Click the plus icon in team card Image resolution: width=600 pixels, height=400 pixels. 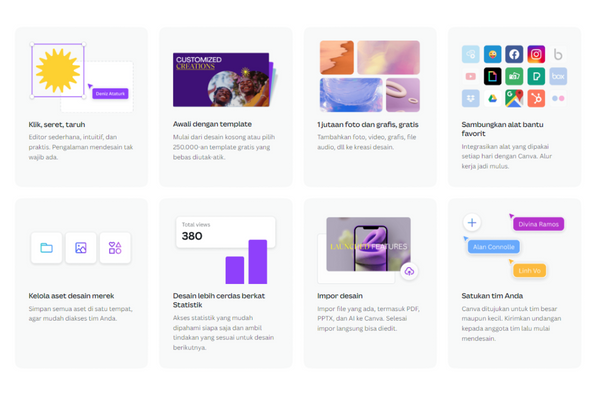[472, 223]
